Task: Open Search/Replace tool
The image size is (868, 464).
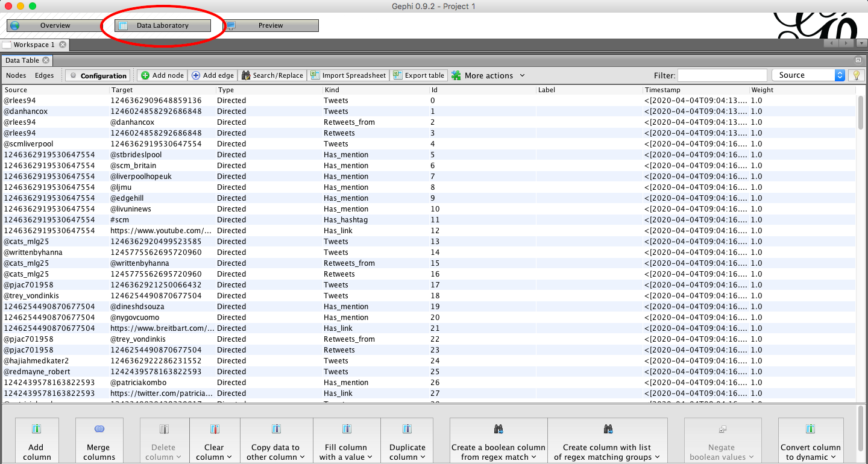Action: pyautogui.click(x=272, y=75)
